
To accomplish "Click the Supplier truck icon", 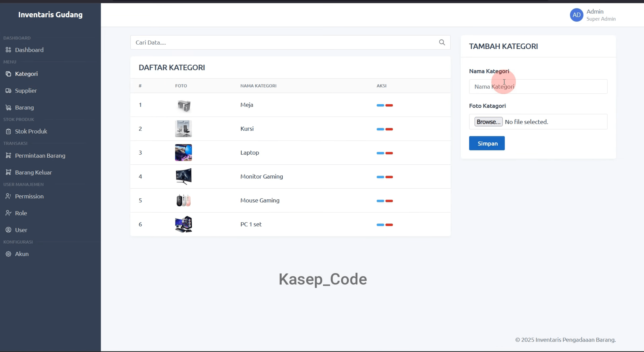I will tap(8, 91).
